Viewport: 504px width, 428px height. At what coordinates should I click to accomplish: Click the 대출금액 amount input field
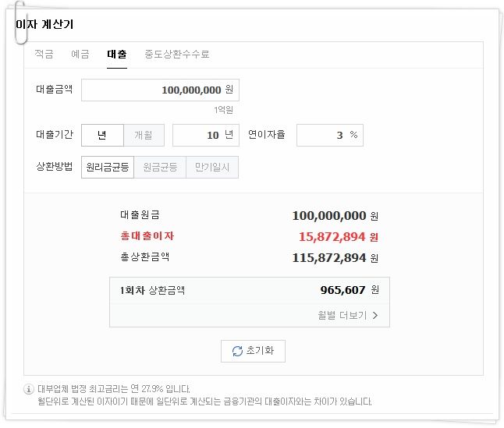160,90
